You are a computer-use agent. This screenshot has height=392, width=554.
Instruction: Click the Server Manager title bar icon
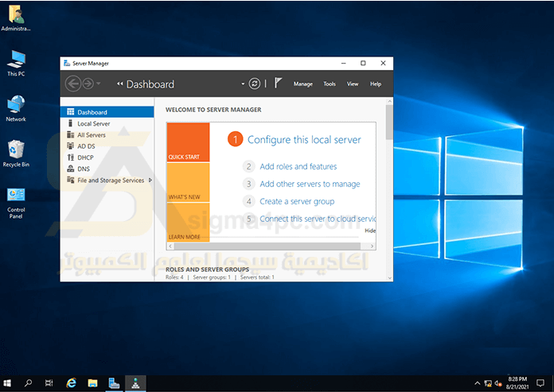[67, 63]
